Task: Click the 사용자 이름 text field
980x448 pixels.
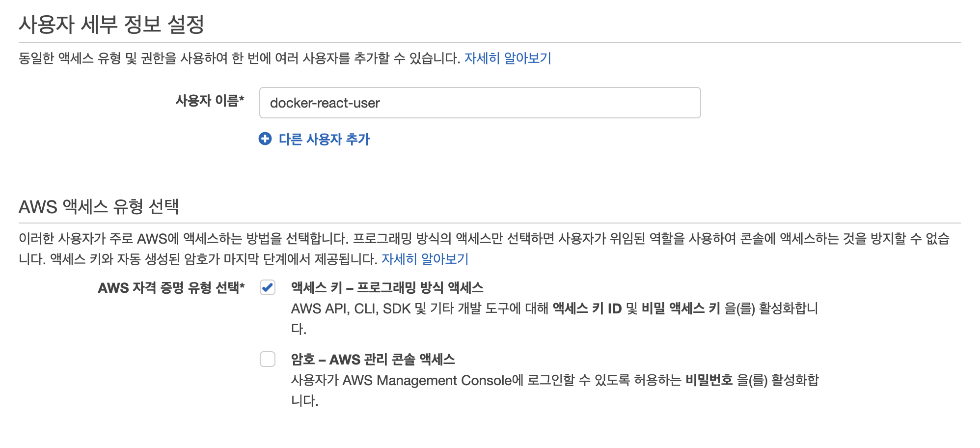Action: pyautogui.click(x=480, y=103)
